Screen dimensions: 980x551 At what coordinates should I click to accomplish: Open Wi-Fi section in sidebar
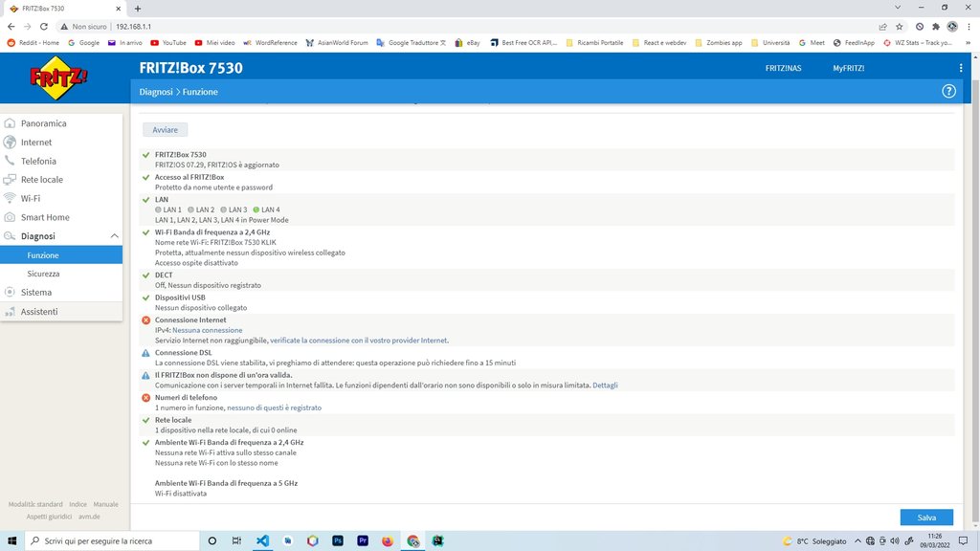pos(31,198)
